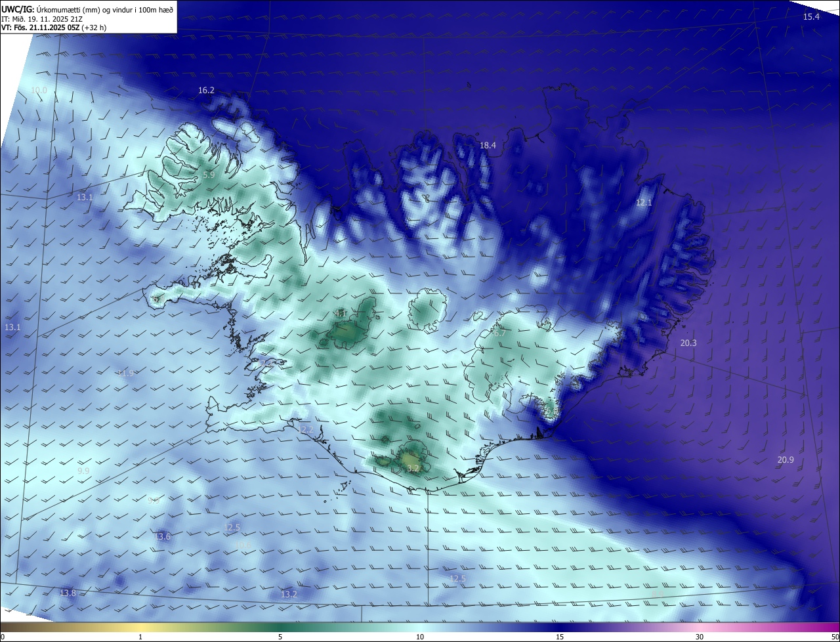840x642 pixels.
Task: Click the 20.3 value off the east coast
Action: tap(688, 343)
